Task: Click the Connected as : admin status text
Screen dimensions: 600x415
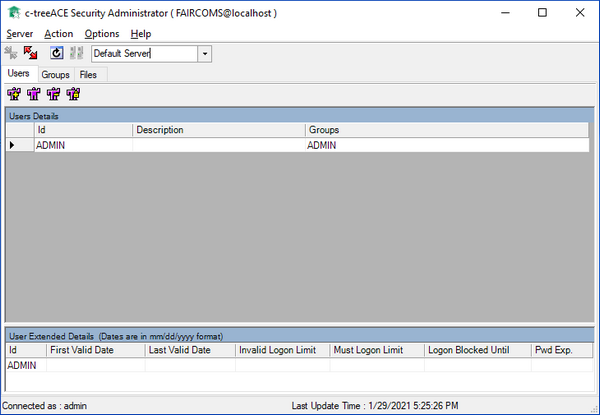Action: [44, 406]
